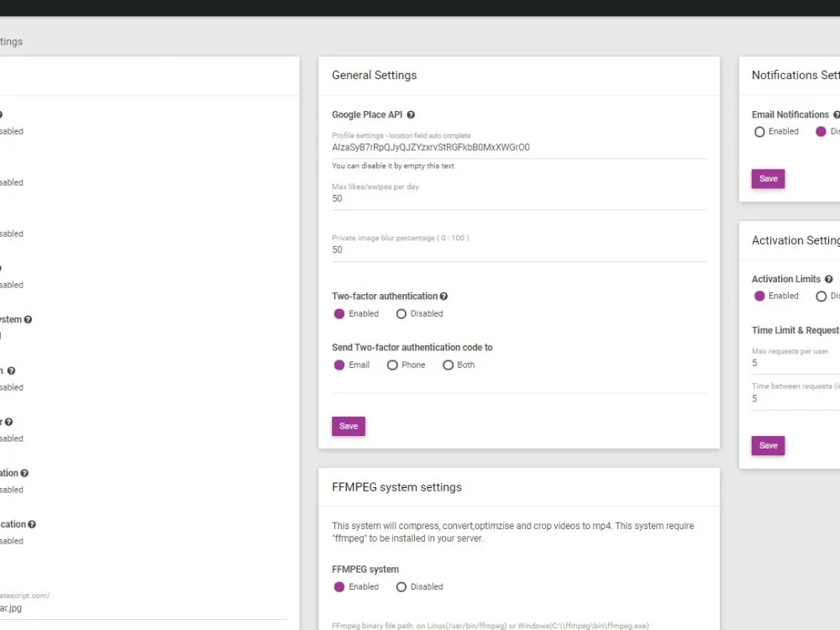Click help icon beside Two-factor authentication

pos(444,297)
